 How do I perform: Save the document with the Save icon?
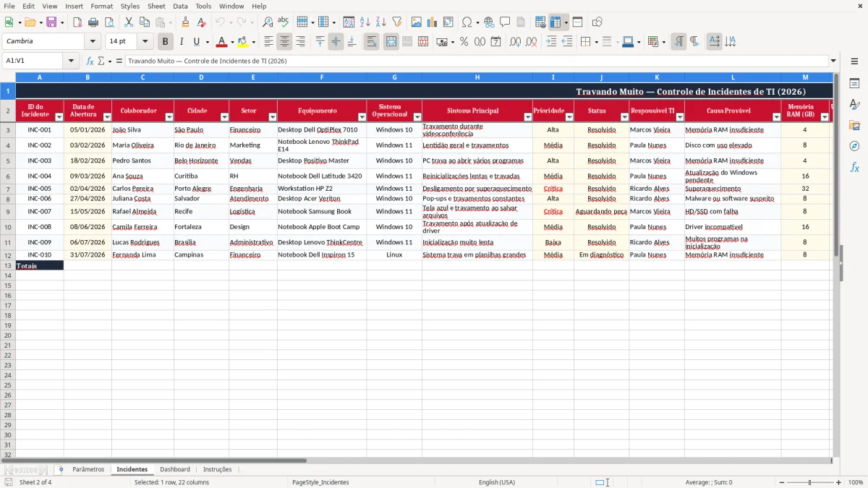[x=51, y=22]
